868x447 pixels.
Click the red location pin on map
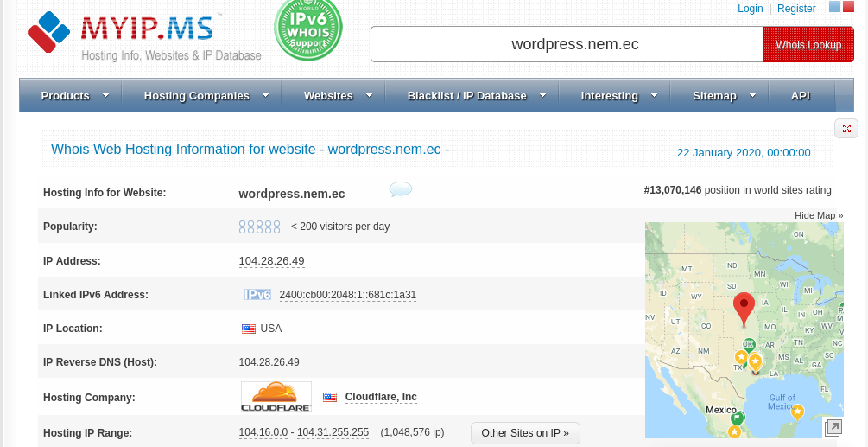coord(744,309)
